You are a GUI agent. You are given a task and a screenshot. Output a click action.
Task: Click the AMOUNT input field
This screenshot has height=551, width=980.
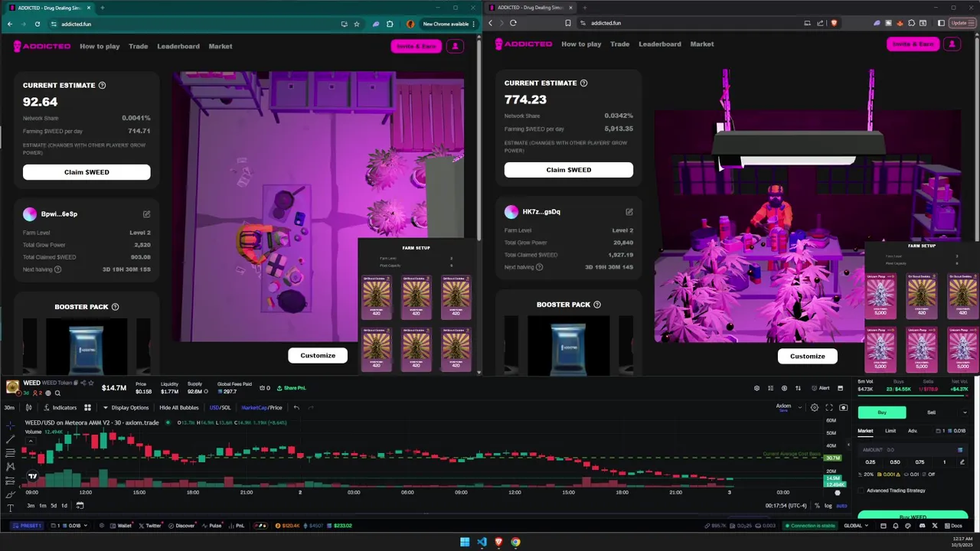tap(913, 450)
